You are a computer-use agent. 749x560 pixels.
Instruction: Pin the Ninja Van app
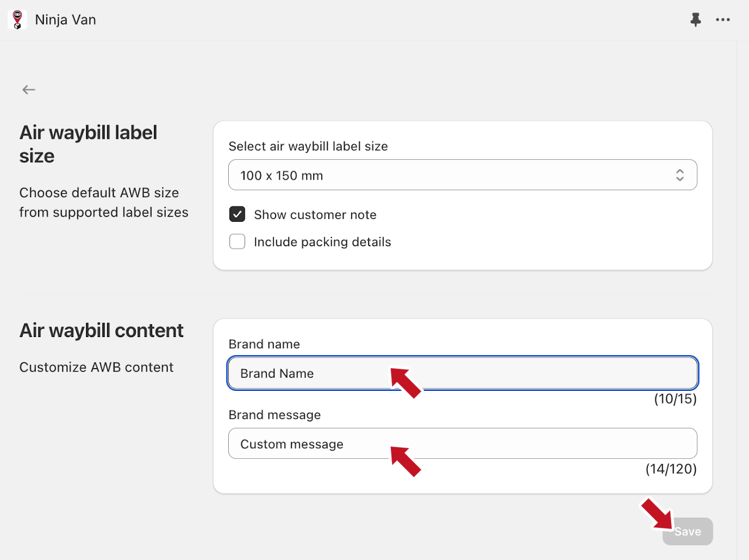click(695, 20)
